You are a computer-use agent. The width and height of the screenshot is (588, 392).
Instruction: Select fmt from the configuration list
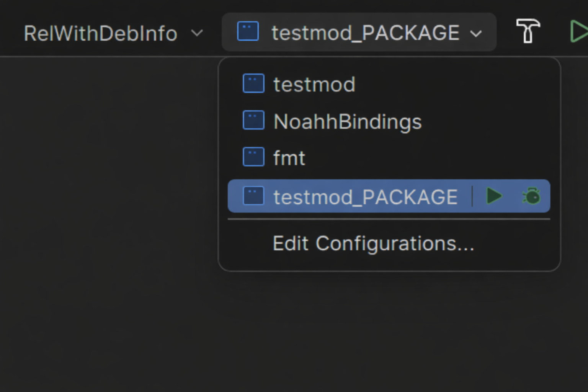pyautogui.click(x=289, y=157)
